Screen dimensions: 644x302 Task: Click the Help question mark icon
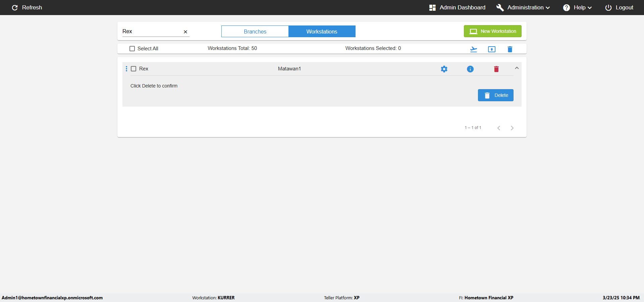pyautogui.click(x=566, y=7)
